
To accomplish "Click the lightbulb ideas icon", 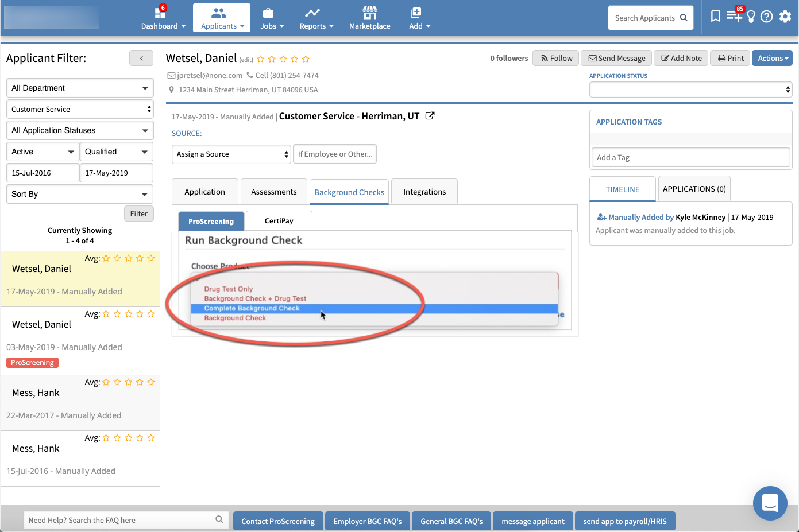I will 751,17.
